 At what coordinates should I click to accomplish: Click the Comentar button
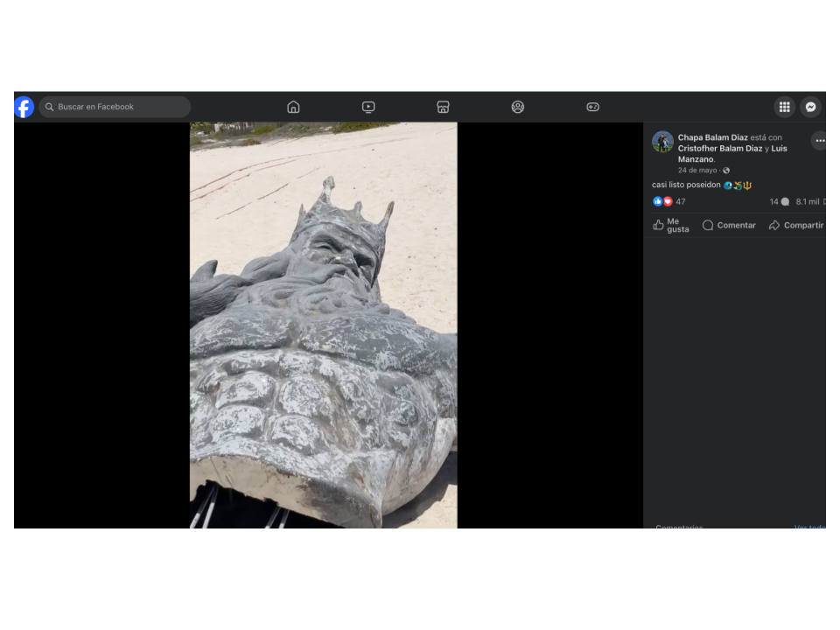(729, 226)
